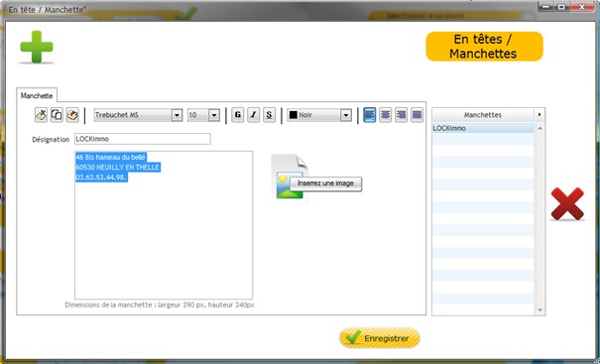Click the green plus add icon
Screen dimensions: 600x364
click(37, 47)
